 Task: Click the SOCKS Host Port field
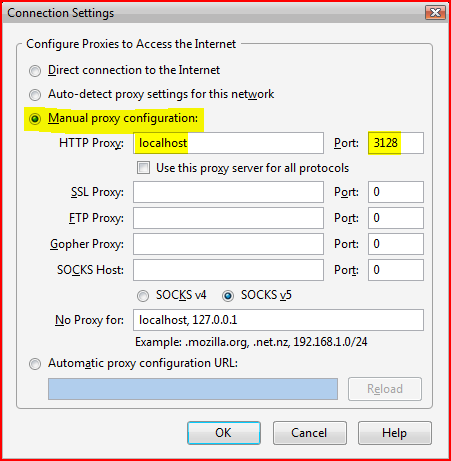(396, 270)
